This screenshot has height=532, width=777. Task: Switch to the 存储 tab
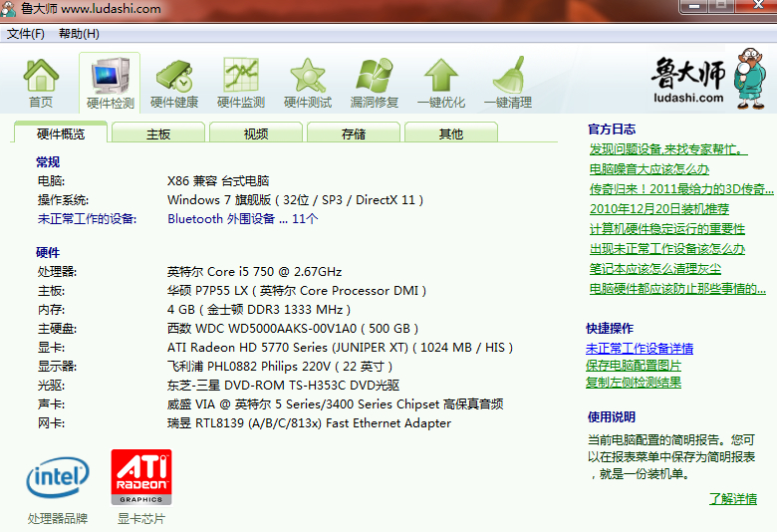pos(354,133)
